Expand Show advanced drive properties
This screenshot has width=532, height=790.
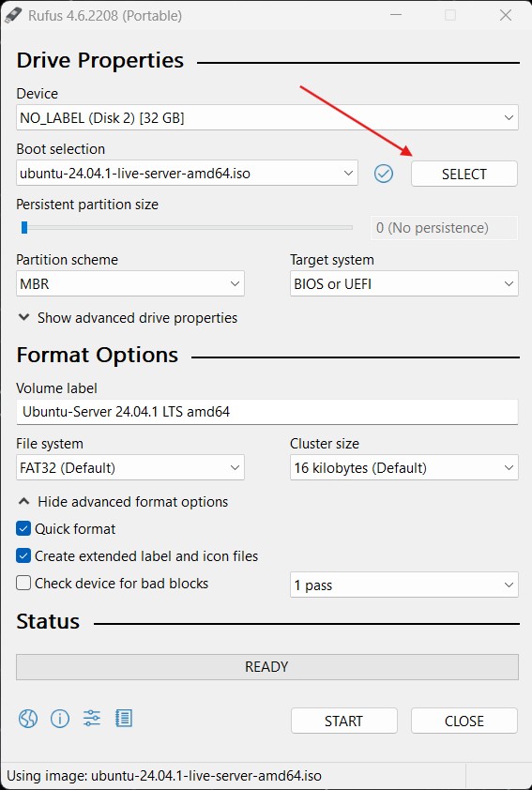(128, 318)
